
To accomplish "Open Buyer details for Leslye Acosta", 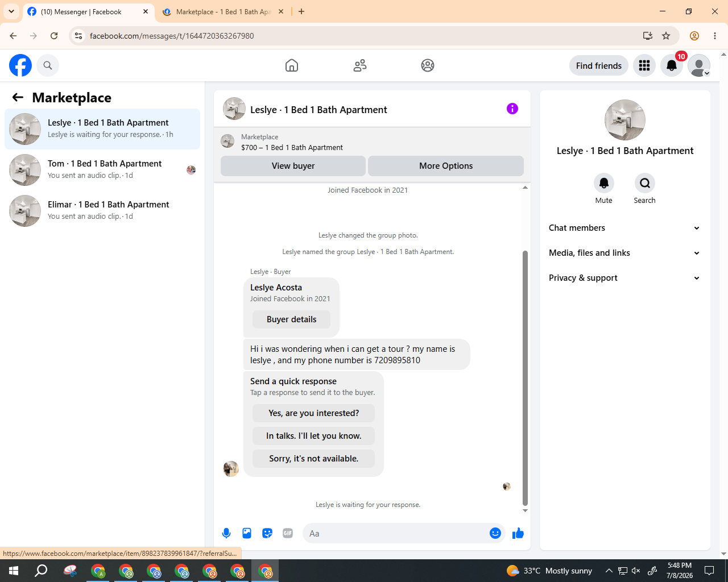I will (291, 319).
